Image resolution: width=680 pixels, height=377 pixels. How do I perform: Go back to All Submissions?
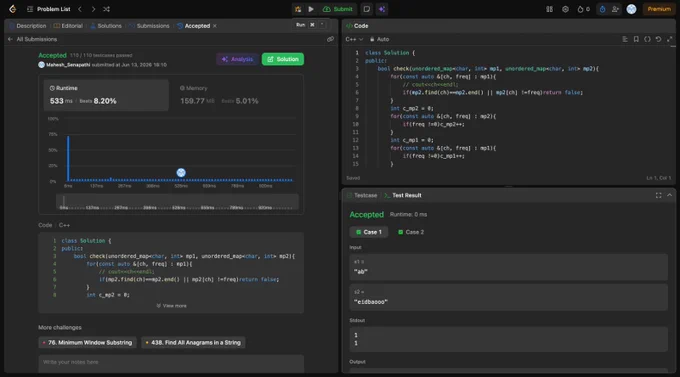click(33, 39)
